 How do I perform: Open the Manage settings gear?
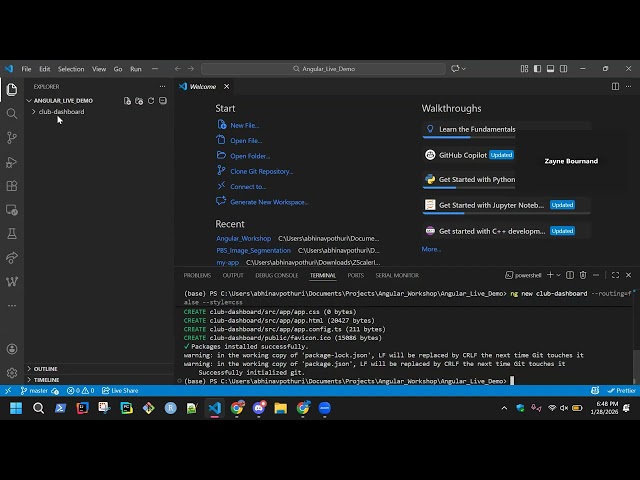[x=12, y=373]
